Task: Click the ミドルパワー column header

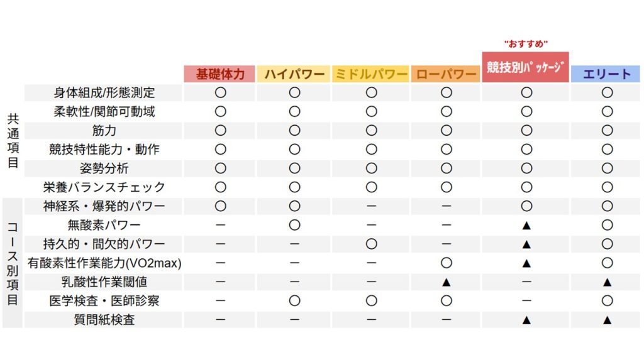Action: [x=371, y=74]
